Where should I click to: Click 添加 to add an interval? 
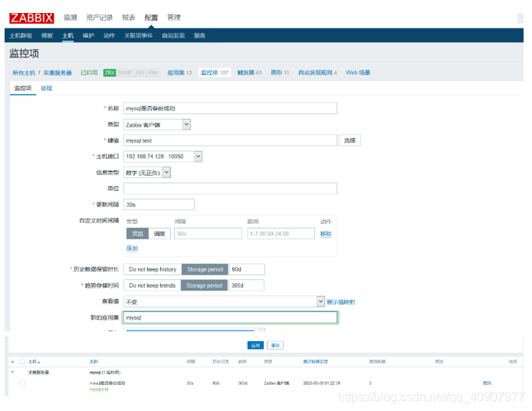132,248
